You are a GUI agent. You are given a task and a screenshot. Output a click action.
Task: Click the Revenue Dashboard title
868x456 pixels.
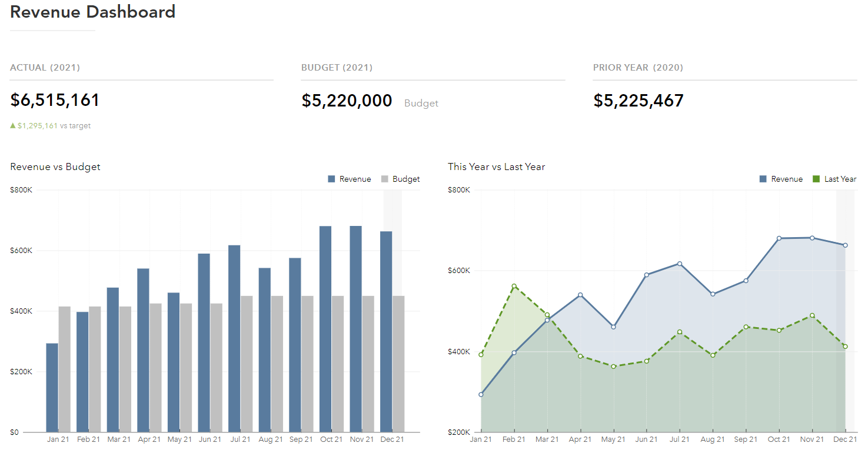click(x=92, y=11)
